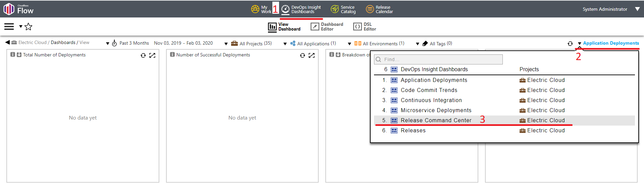Open Past 3 Months time range dropdown

pyautogui.click(x=108, y=44)
